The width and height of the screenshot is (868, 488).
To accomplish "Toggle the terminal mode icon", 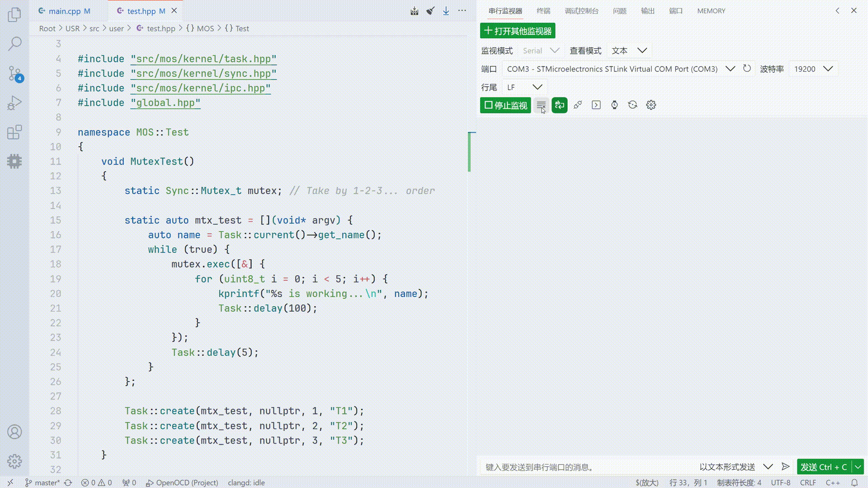I will [x=596, y=105].
